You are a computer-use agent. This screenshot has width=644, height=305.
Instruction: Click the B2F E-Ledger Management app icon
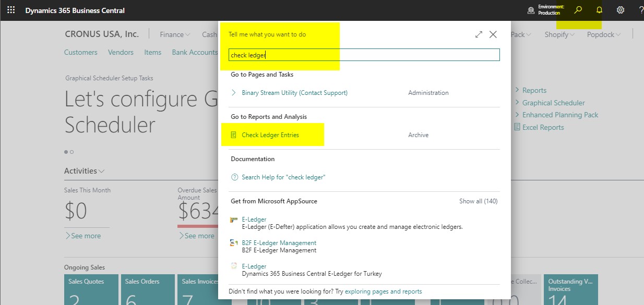[x=233, y=243]
